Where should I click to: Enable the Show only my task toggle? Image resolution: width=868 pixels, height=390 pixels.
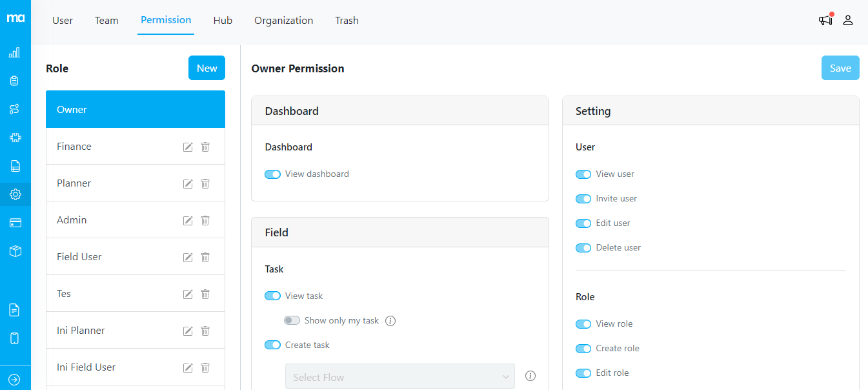coord(292,321)
